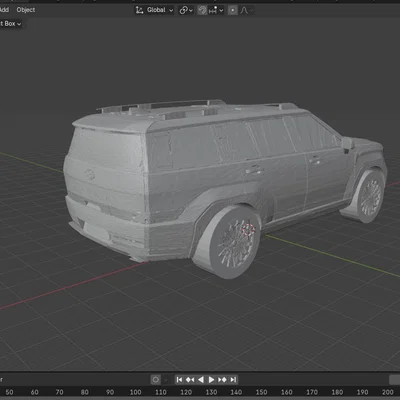
Task: Open the transform pivot point dropdown
Action: click(186, 10)
